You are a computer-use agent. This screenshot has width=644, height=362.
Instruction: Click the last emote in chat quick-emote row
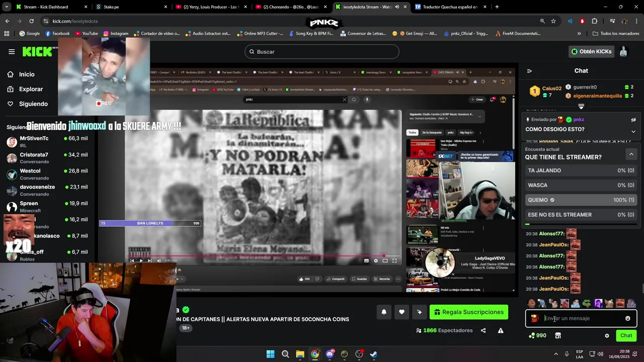[631, 303]
